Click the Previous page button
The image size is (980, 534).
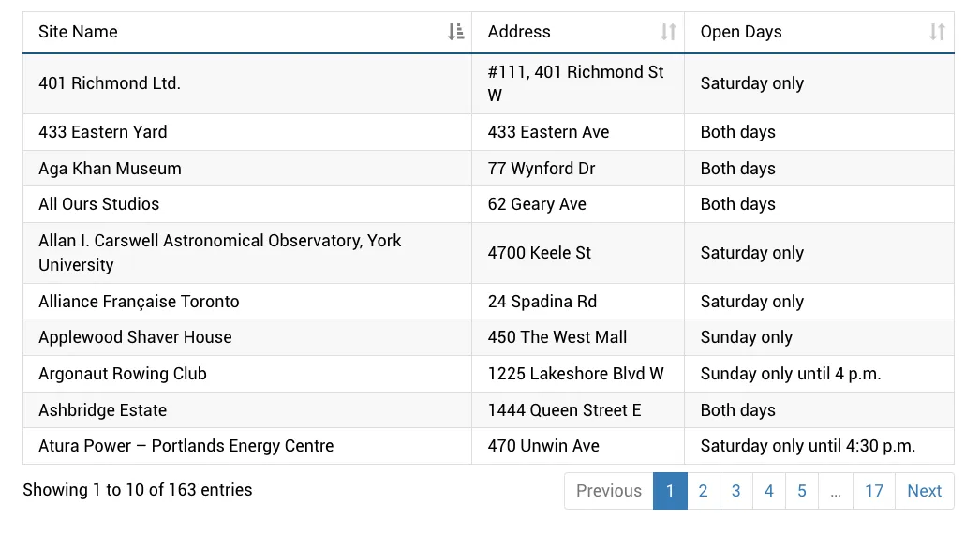pyautogui.click(x=609, y=491)
